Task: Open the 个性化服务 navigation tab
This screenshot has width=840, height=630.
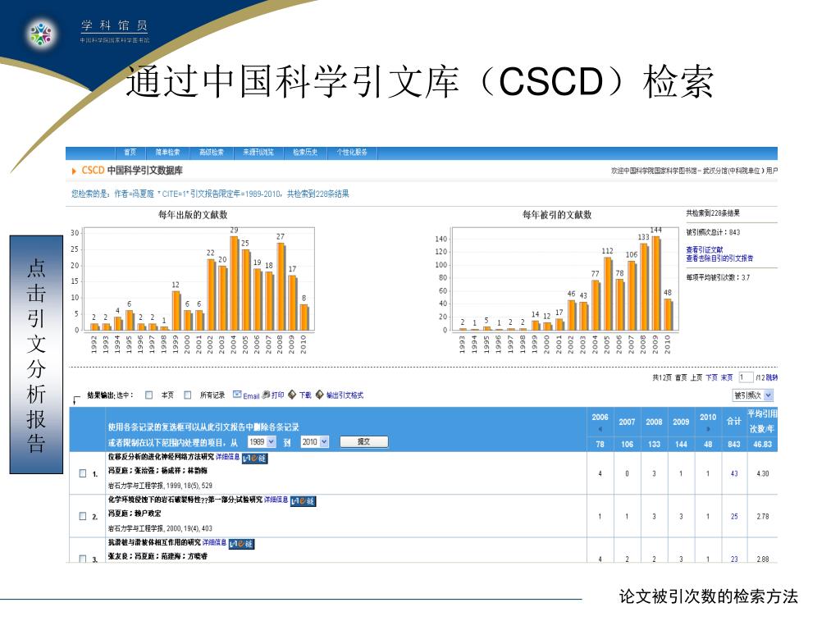Action: pos(351,153)
